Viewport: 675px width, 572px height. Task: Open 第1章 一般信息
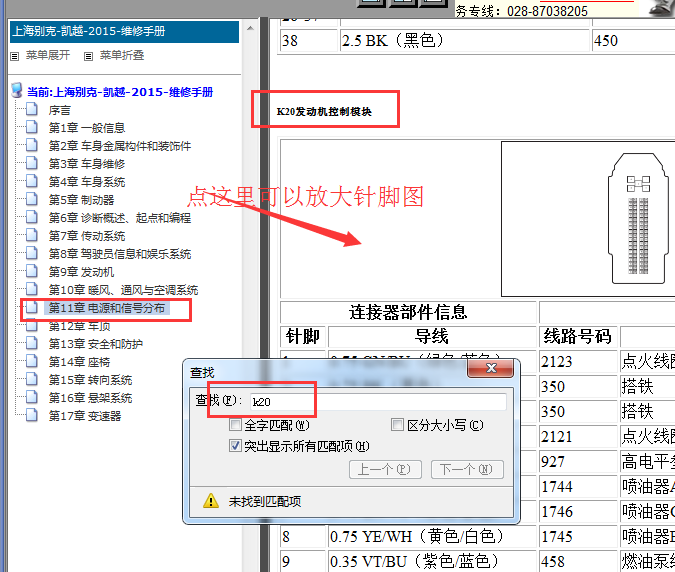(x=87, y=128)
